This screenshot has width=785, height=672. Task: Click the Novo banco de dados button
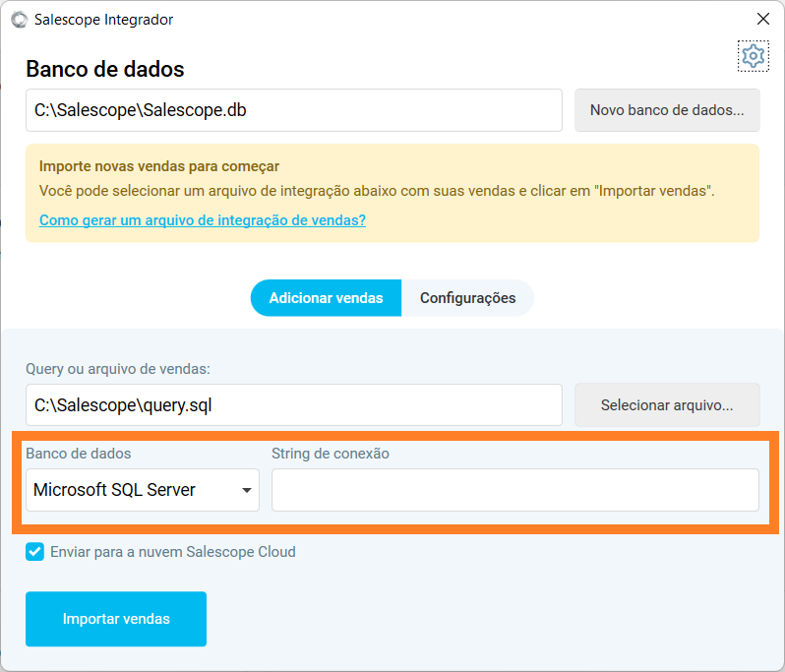[x=667, y=110]
